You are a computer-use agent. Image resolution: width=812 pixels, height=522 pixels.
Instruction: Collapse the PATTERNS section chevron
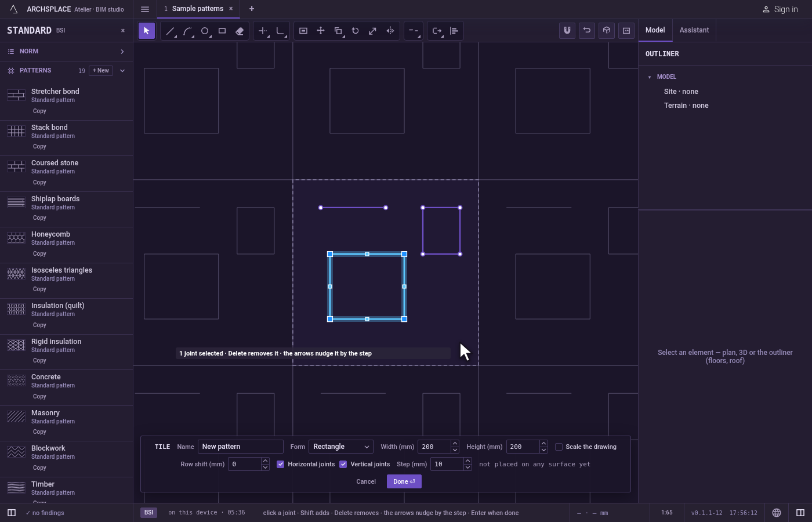pyautogui.click(x=122, y=71)
